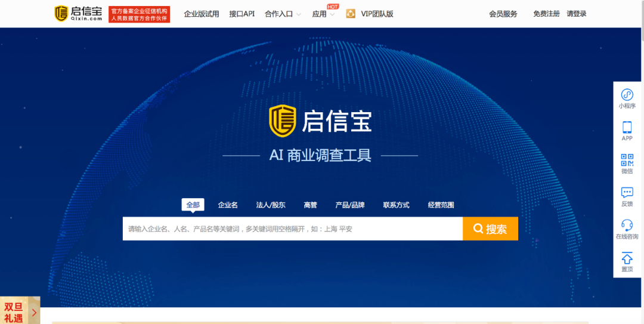
Task: Select the 企业名 search tab
Action: tap(228, 205)
